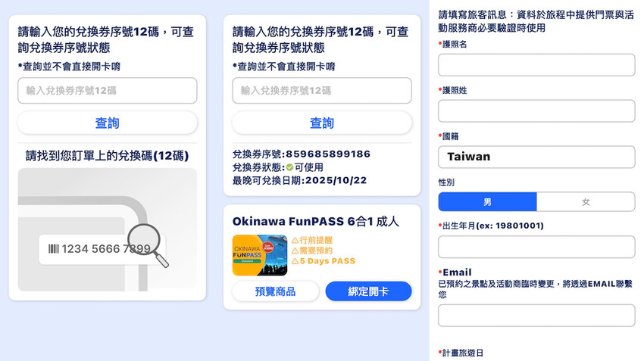Open the 國籍 selector showing Taiwan
The width and height of the screenshot is (644, 361).
click(x=536, y=157)
